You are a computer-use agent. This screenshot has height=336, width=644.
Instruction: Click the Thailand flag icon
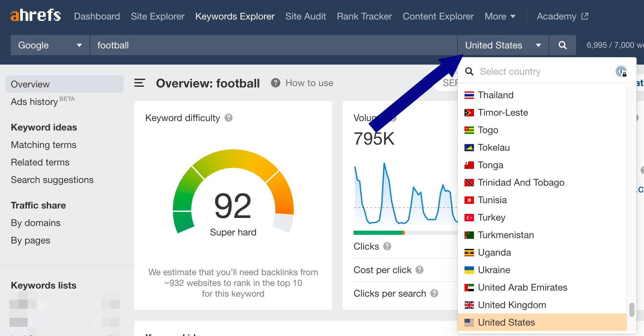click(469, 95)
